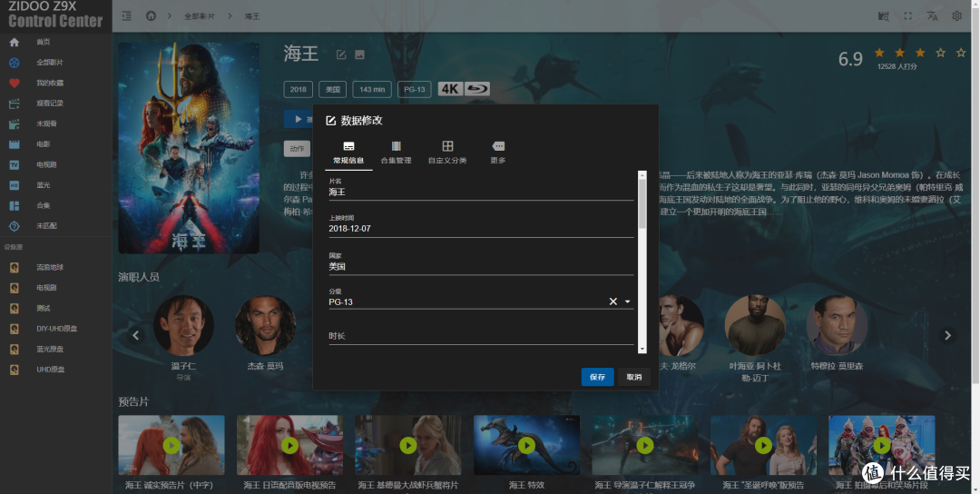This screenshot has width=980, height=494.
Task: Click the 2018 year tag
Action: (x=299, y=89)
